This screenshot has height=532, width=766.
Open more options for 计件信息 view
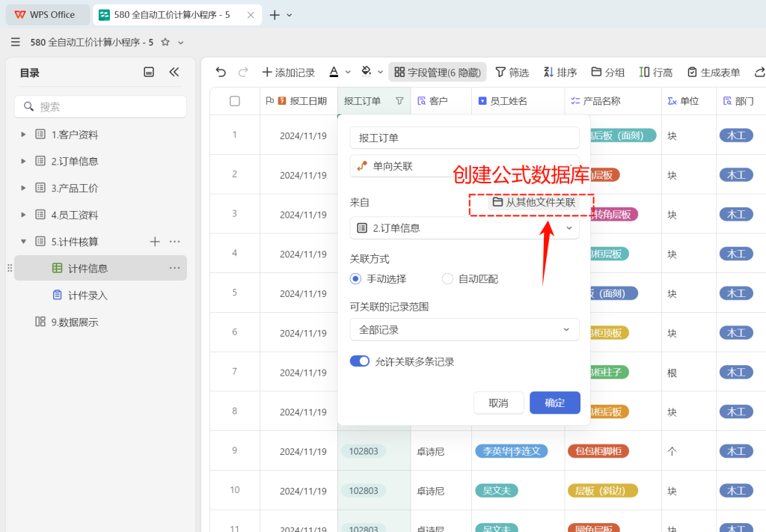coord(174,268)
